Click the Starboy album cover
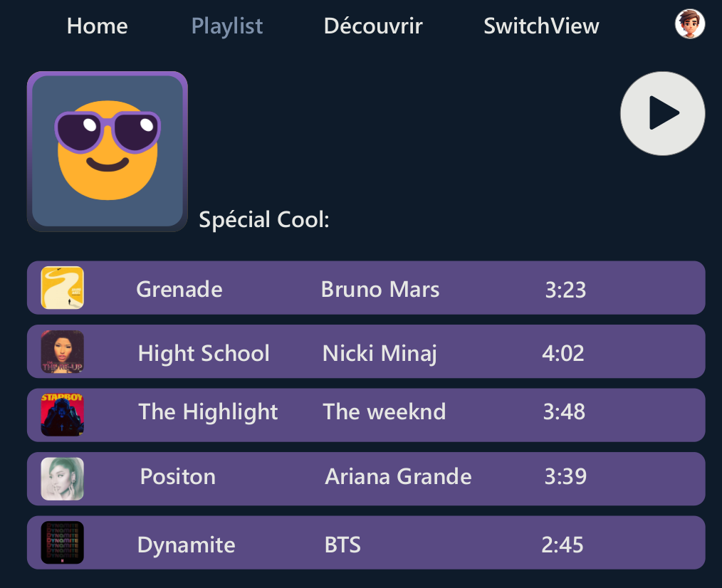This screenshot has width=722, height=588. 63,415
